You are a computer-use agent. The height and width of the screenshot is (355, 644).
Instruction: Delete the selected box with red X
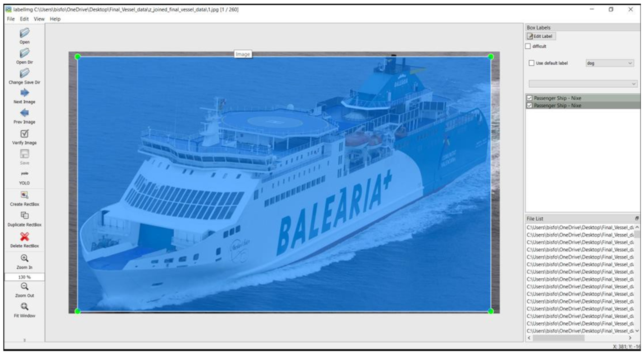point(24,236)
